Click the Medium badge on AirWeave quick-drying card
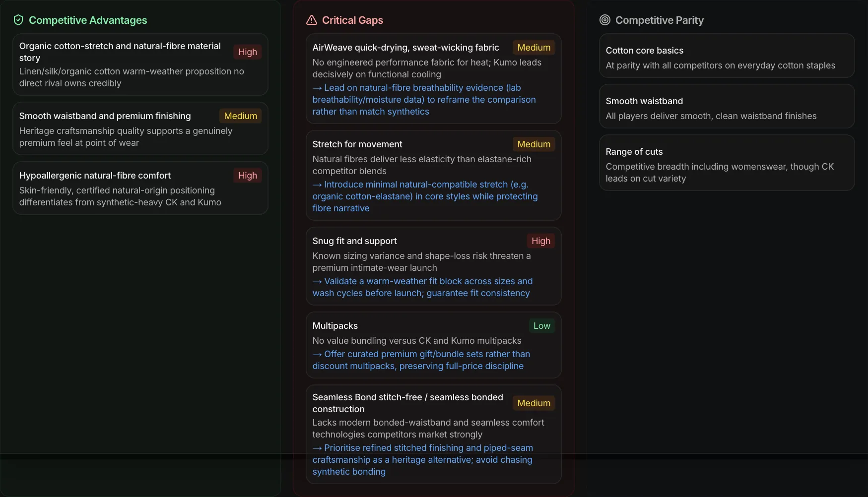 [534, 48]
